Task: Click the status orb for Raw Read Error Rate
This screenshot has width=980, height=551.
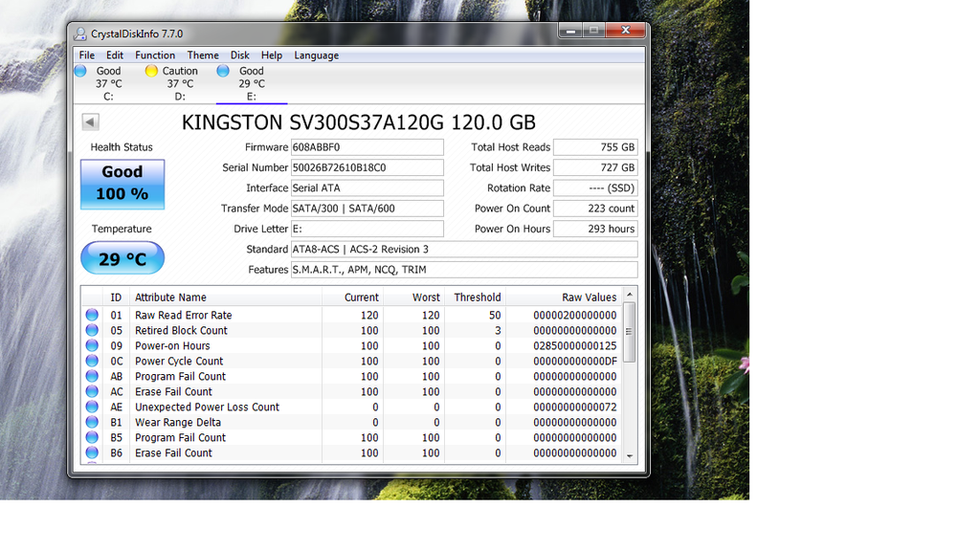Action: coord(92,315)
